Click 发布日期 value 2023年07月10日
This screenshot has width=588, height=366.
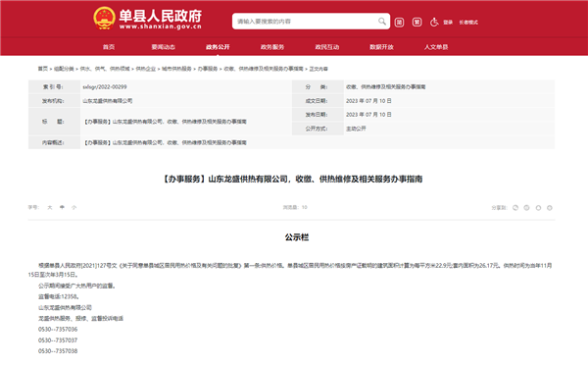[368, 115]
